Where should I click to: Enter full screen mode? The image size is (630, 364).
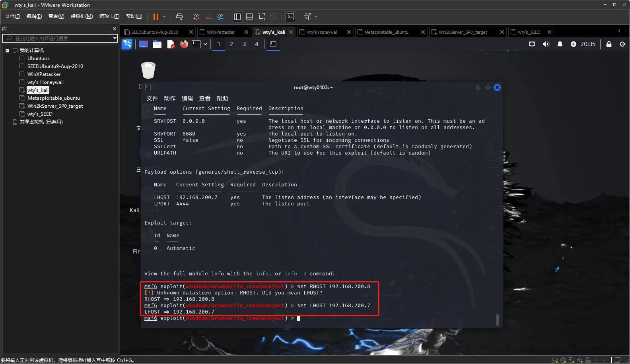[x=261, y=17]
